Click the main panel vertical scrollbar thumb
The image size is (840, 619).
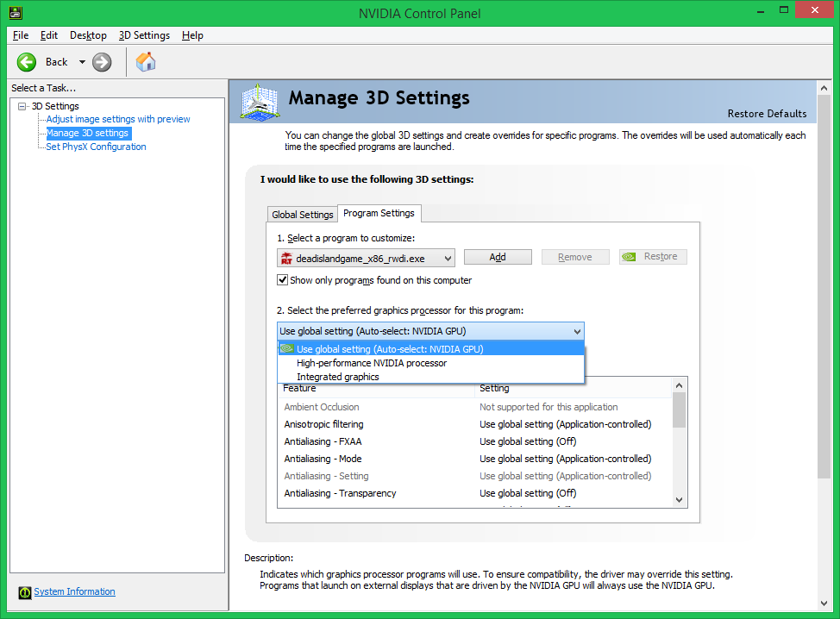tap(824, 286)
